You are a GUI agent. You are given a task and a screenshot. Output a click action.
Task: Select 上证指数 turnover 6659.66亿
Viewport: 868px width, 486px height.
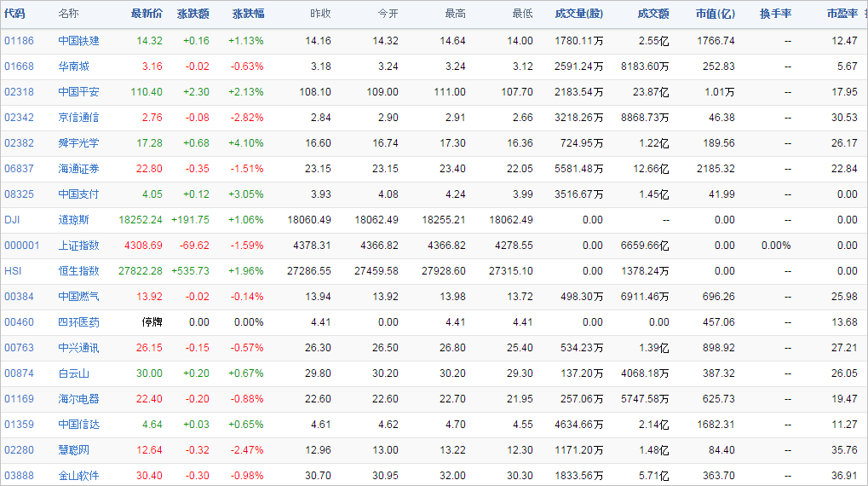[x=645, y=246]
